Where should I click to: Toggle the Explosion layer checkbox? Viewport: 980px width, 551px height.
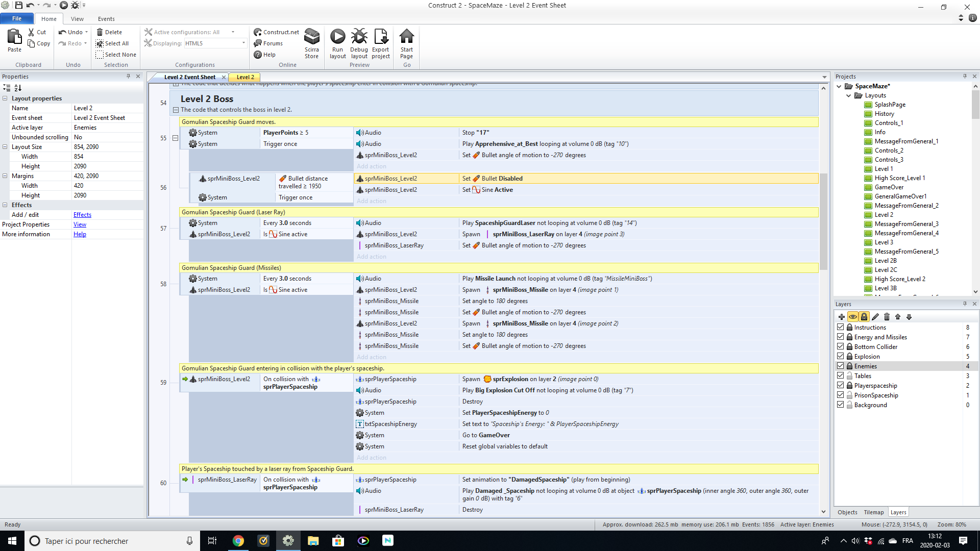click(841, 356)
